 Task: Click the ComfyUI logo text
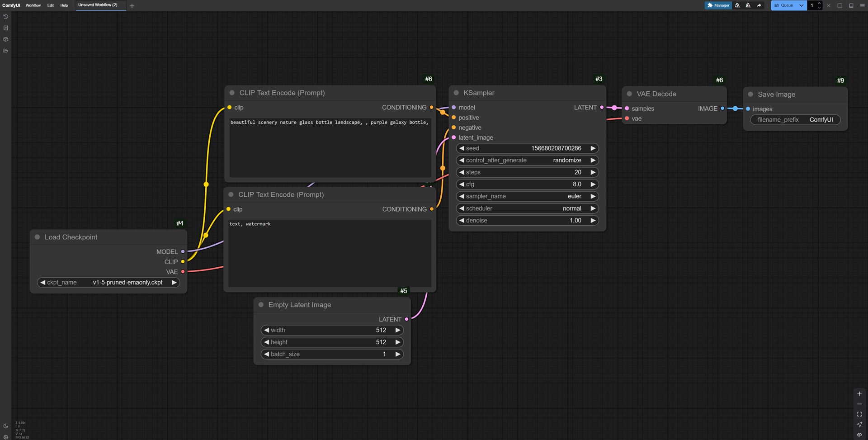click(11, 5)
